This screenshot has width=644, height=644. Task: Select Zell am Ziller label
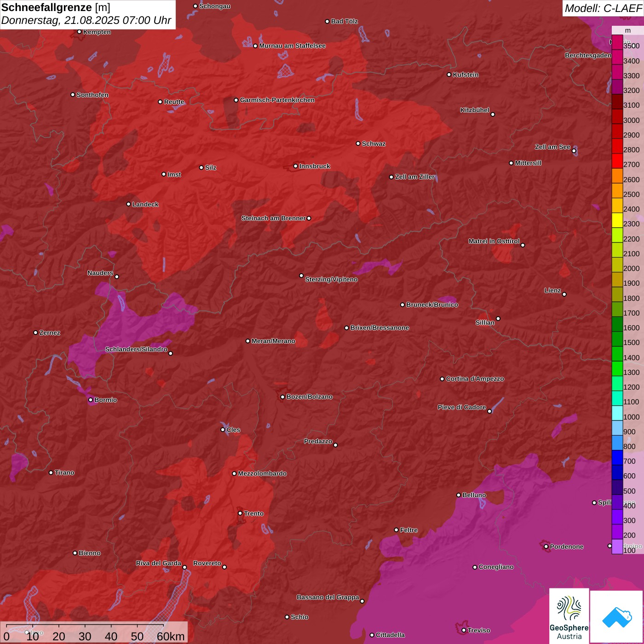click(415, 177)
